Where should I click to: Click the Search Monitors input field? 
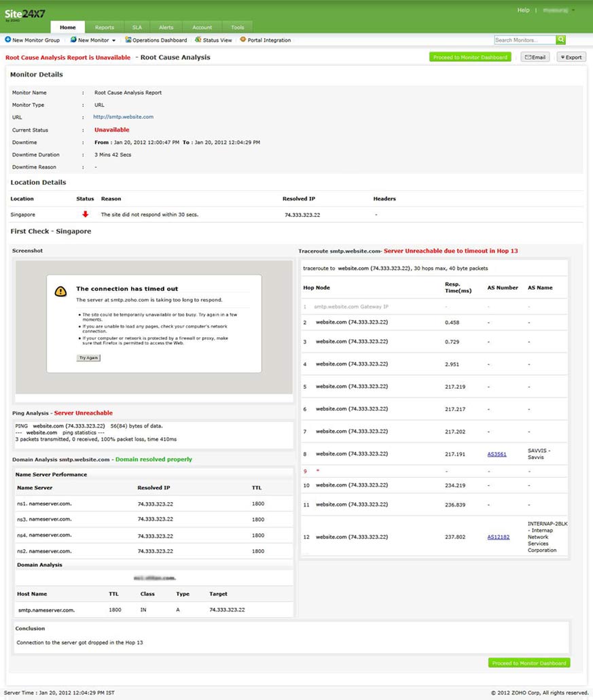click(524, 40)
